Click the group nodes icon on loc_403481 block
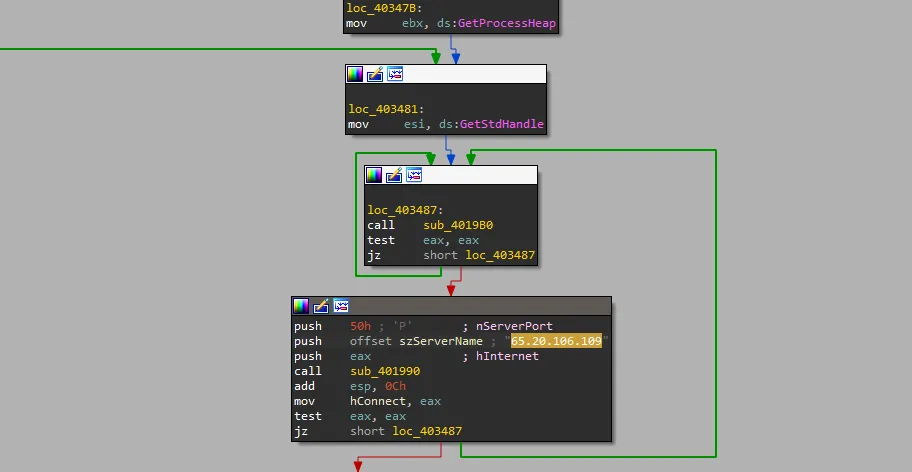Viewport: 912px width, 472px height. tap(395, 74)
